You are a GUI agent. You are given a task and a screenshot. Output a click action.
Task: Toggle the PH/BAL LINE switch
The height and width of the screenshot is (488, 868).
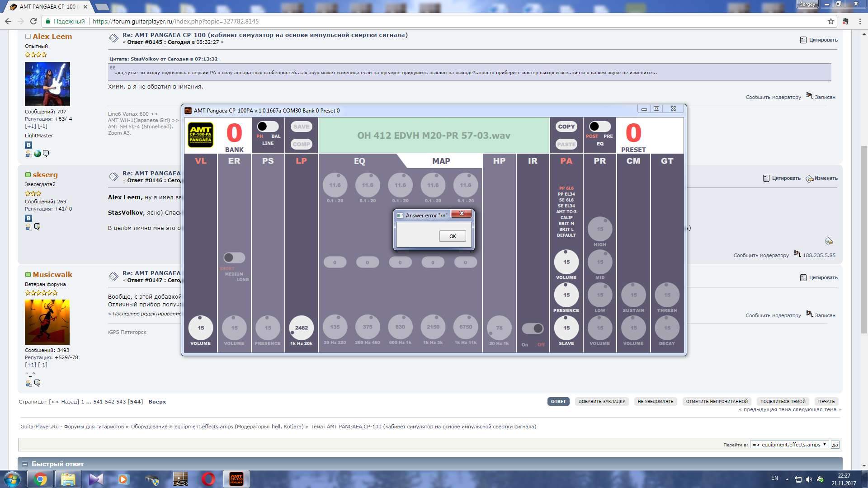click(268, 127)
